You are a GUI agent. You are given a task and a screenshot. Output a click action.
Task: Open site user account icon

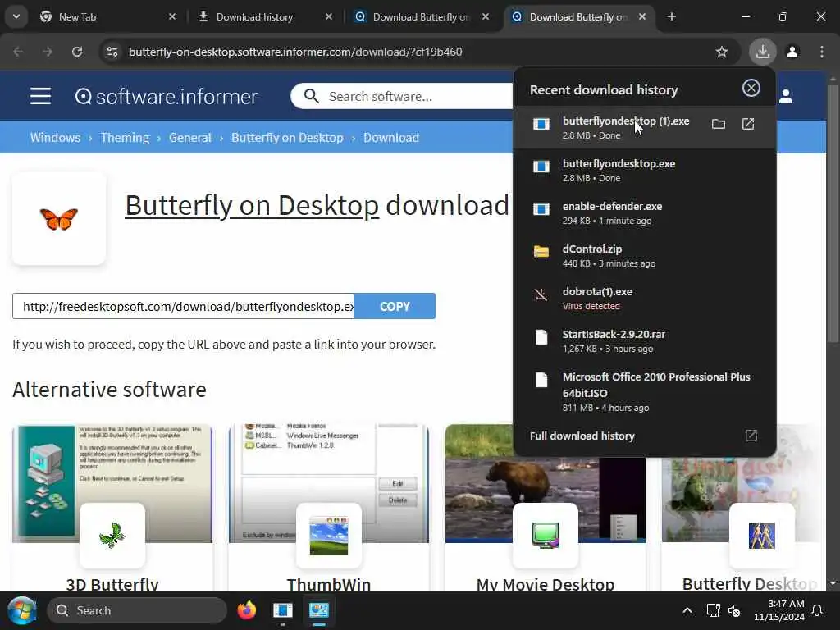(786, 97)
